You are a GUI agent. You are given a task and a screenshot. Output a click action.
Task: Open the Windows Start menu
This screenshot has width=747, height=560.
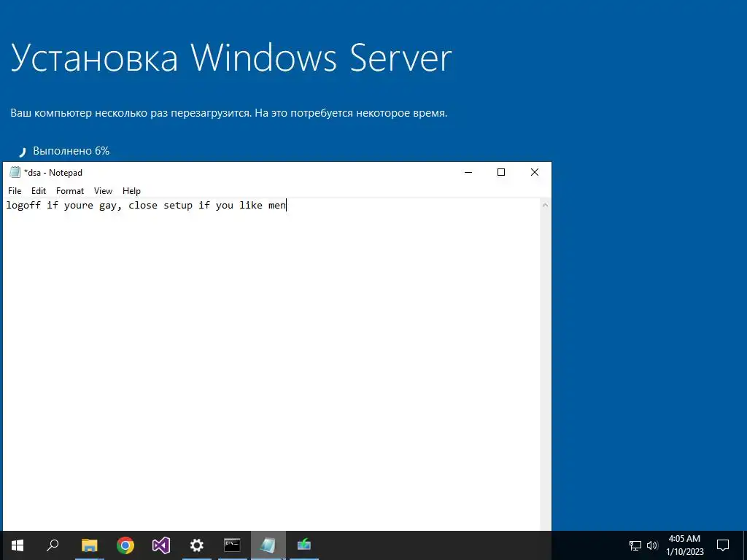click(x=18, y=545)
